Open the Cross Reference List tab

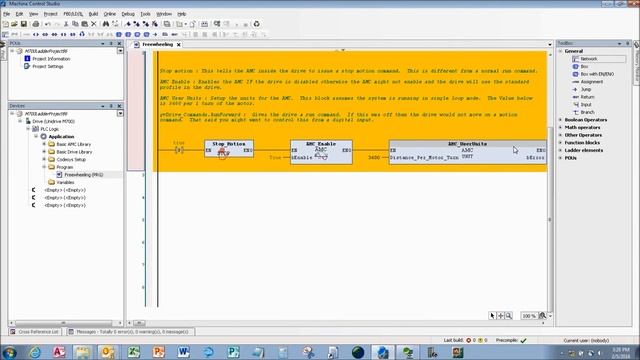pos(35,332)
